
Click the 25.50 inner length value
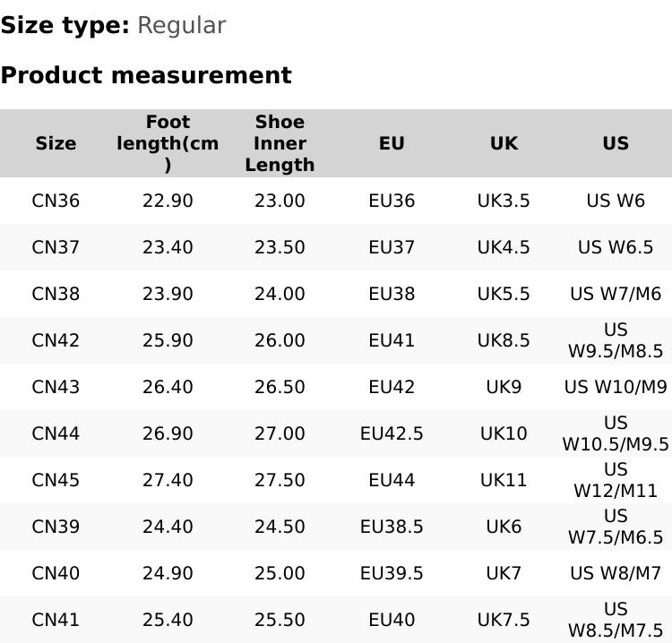pyautogui.click(x=280, y=620)
